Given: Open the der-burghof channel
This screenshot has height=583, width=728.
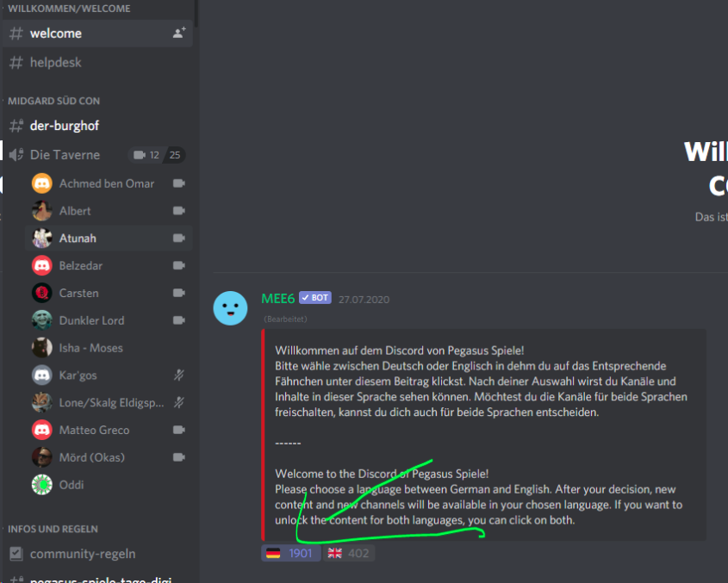Looking at the screenshot, I should click(65, 126).
